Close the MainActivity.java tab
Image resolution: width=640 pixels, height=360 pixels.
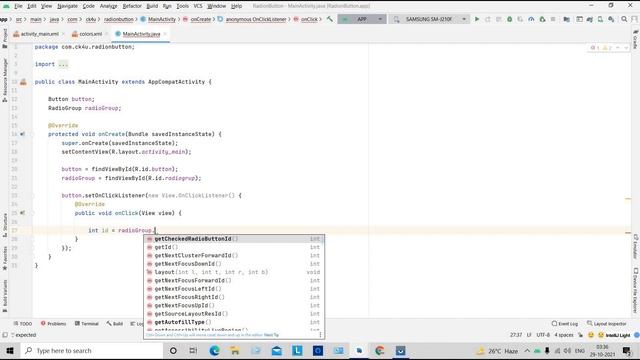[165, 34]
